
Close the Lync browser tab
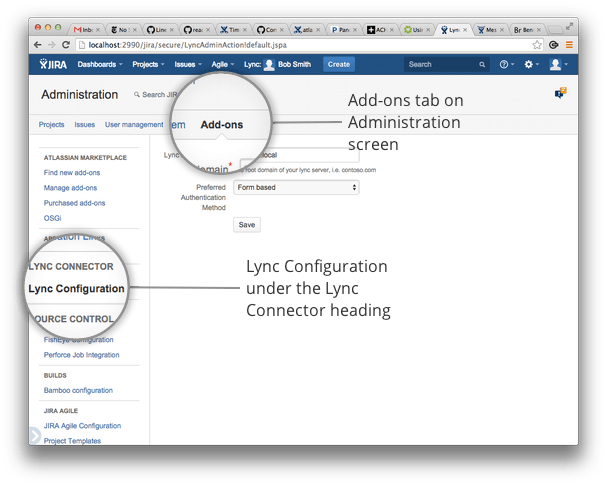tap(465, 30)
